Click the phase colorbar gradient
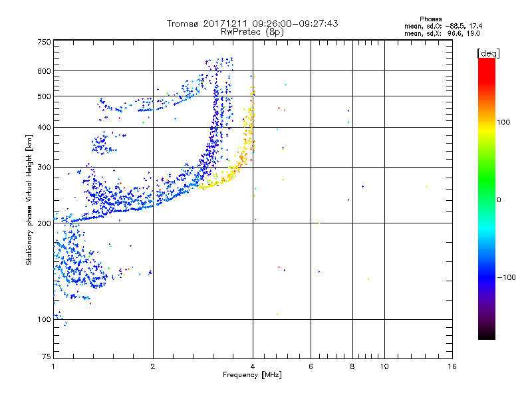Screen dimensions: 532x399 (487, 198)
